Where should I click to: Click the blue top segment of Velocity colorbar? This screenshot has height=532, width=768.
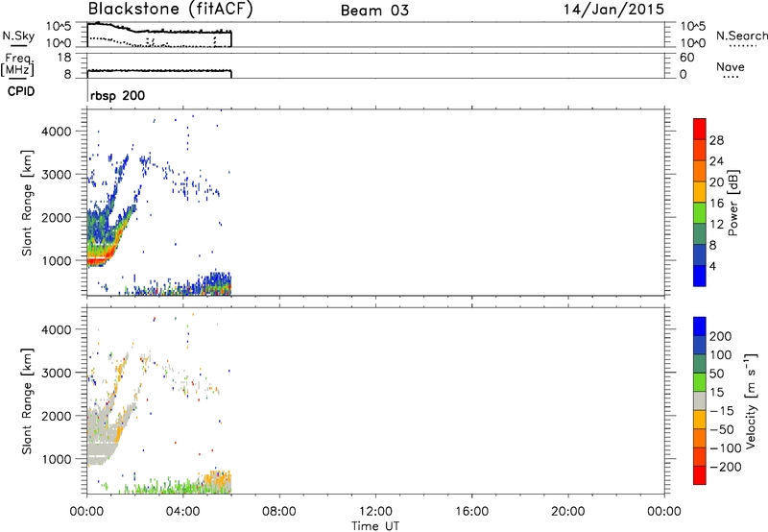click(x=700, y=326)
